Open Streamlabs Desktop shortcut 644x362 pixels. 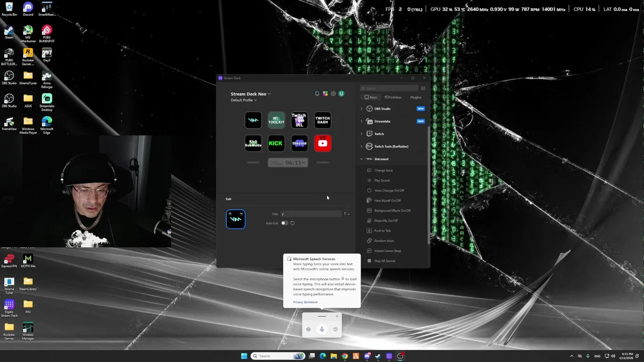click(47, 103)
